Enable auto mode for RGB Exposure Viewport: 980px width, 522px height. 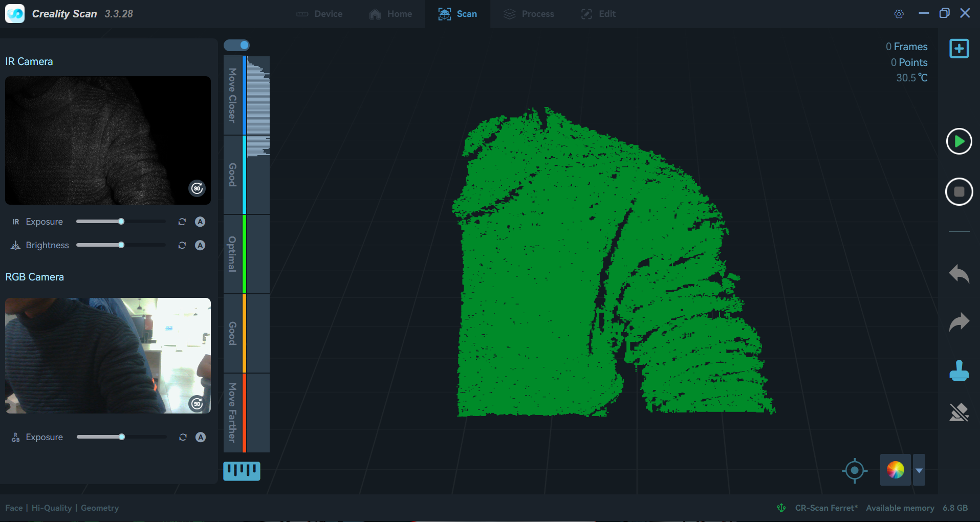coord(201,437)
